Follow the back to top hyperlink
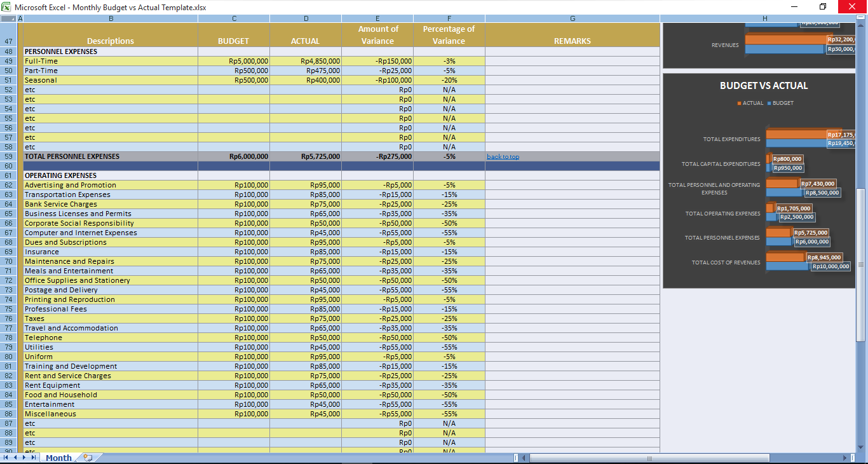This screenshot has width=868, height=464. [x=503, y=156]
